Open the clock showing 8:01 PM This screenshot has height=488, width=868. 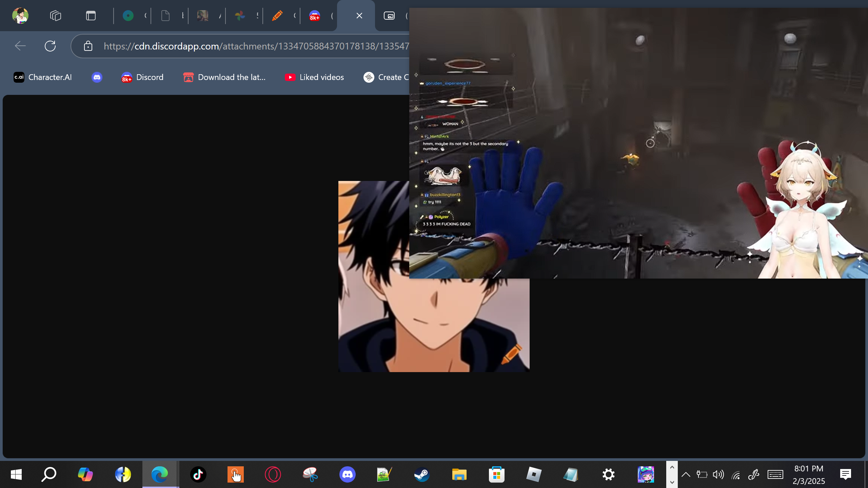(809, 474)
